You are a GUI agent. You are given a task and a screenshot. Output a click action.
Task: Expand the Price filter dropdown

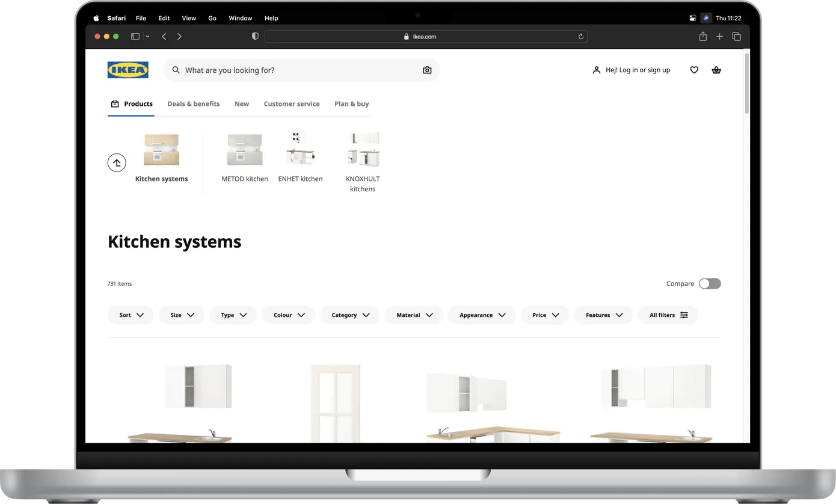pyautogui.click(x=545, y=315)
